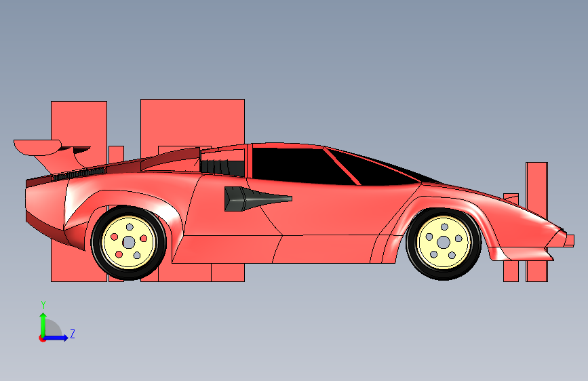588x381 pixels.
Task: Select the rear engine louver grille
Action: (x=79, y=174)
